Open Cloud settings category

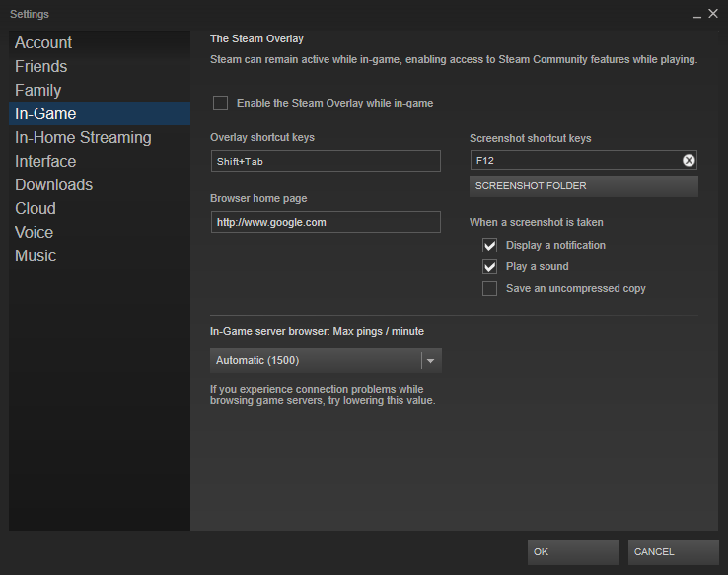pyautogui.click(x=100, y=208)
